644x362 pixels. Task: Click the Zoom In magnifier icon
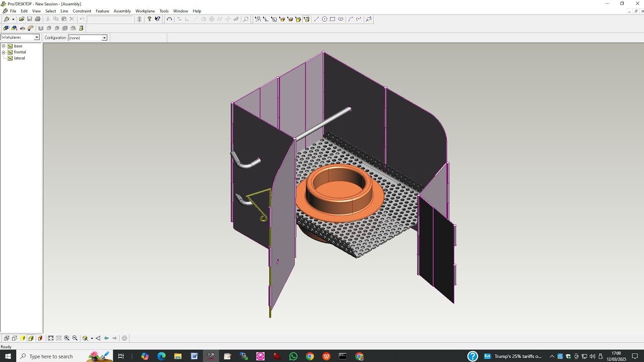pyautogui.click(x=67, y=338)
